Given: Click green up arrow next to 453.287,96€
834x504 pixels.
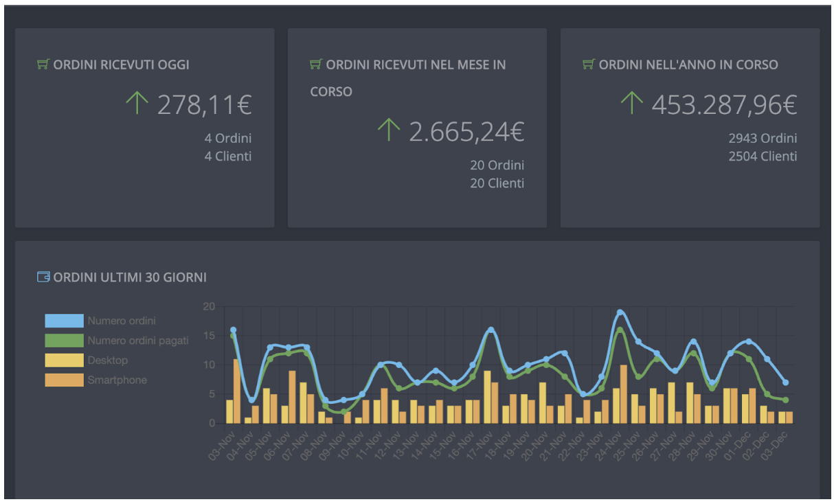Looking at the screenshot, I should (631, 104).
